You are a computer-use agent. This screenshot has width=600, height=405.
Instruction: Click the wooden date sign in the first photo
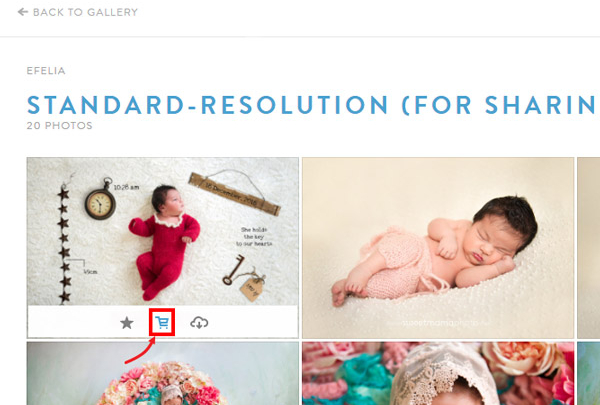pos(235,193)
